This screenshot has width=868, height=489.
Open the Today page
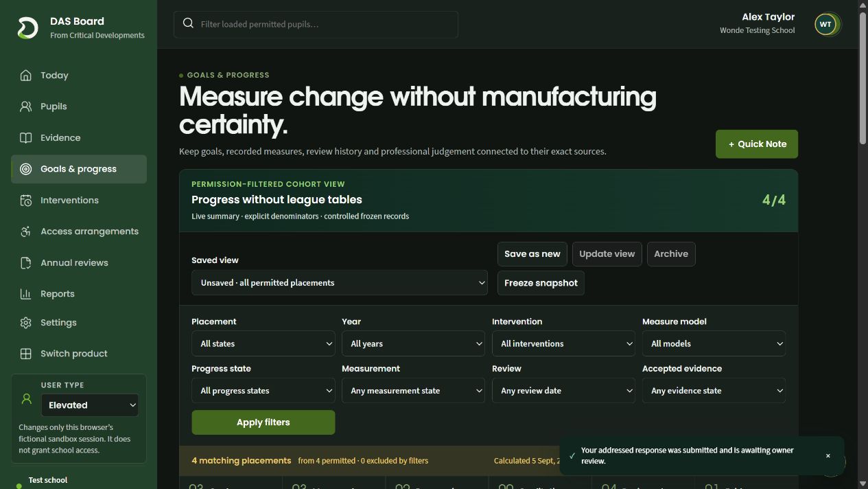[78, 75]
